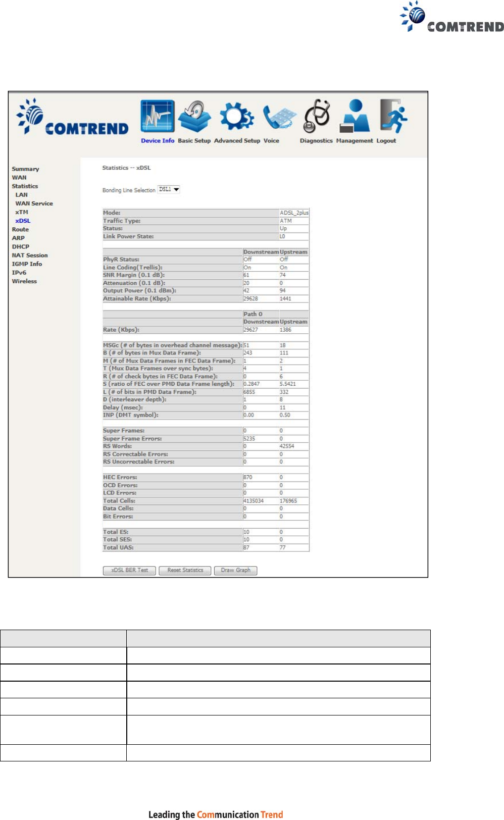Click the Logout running-man icon
This screenshot has height=820, width=504.
393,116
